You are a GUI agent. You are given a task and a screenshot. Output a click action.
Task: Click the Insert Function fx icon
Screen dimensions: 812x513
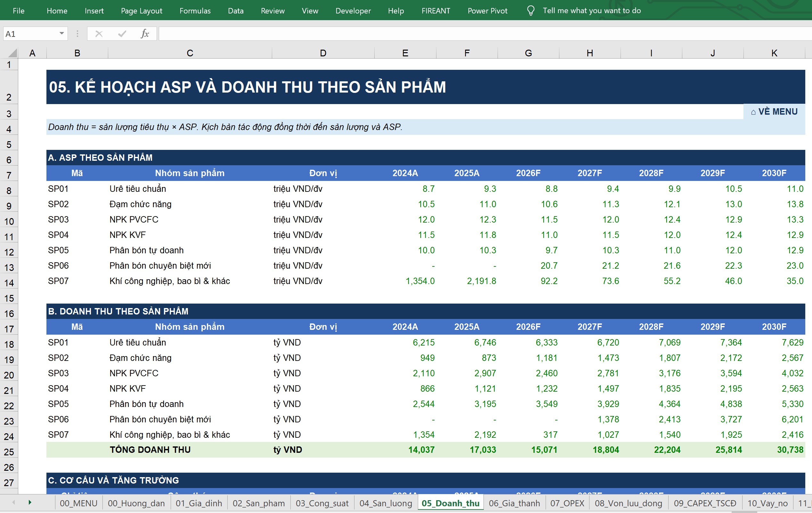(145, 34)
